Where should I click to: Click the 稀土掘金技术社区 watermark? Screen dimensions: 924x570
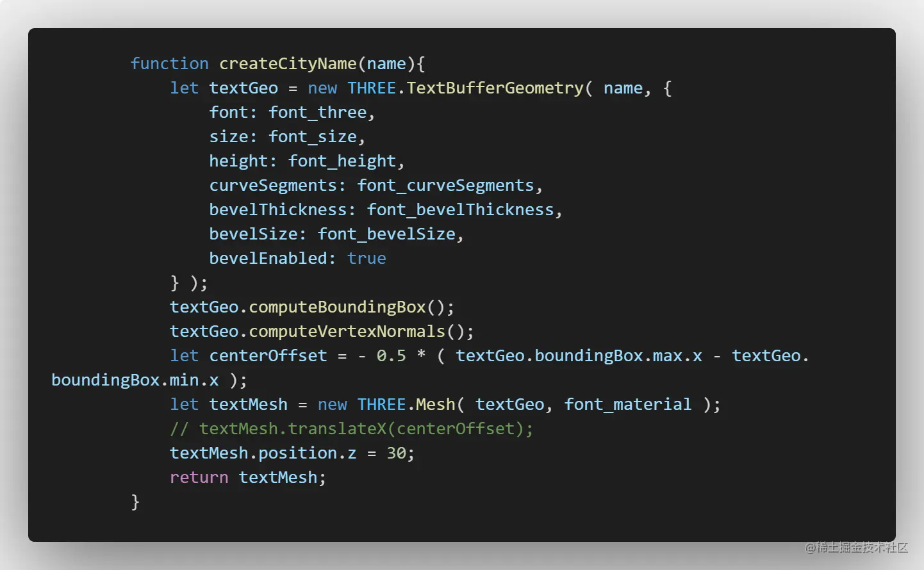point(858,549)
